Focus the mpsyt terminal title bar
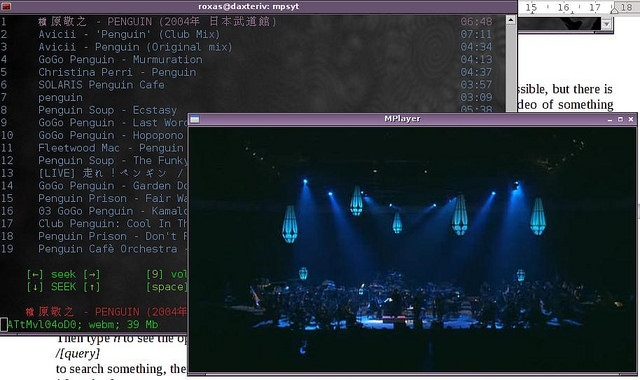The height and width of the screenshot is (380, 640). coord(258,7)
